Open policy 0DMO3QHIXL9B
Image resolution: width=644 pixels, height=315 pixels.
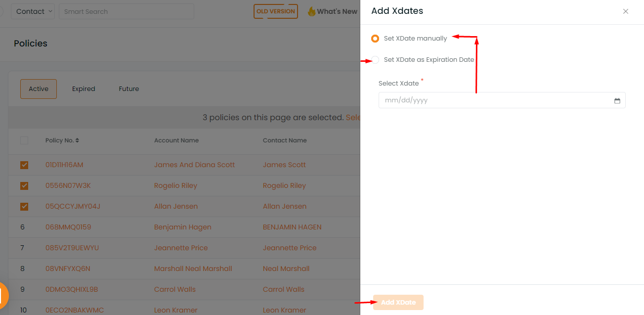72,289
